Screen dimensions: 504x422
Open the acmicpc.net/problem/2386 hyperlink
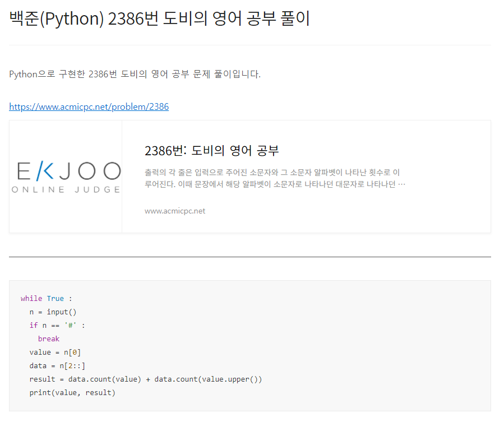click(x=89, y=106)
